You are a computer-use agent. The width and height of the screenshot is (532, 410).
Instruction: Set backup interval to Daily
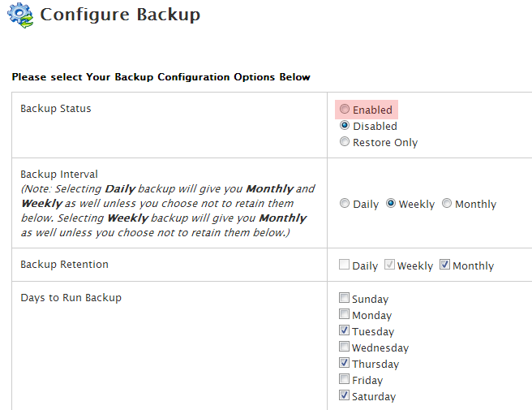click(x=345, y=204)
